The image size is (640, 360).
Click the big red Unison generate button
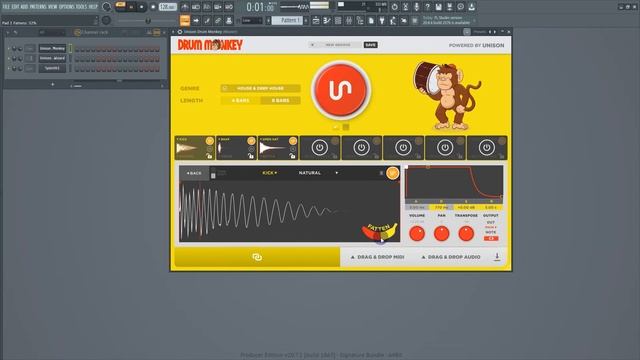(341, 90)
